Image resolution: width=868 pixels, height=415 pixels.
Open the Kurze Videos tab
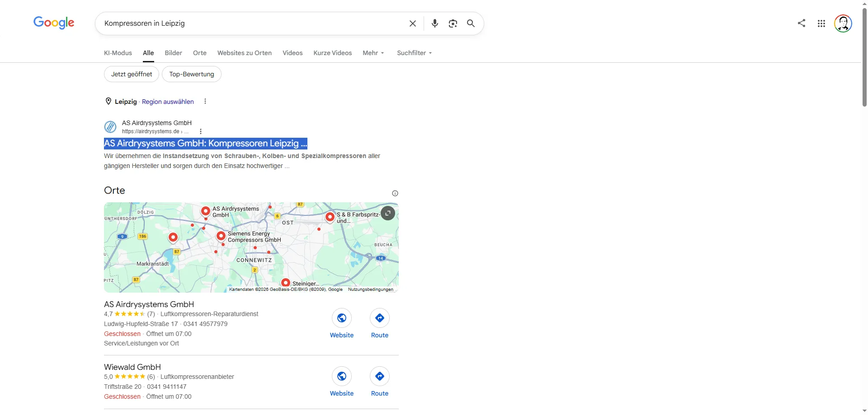pos(333,53)
